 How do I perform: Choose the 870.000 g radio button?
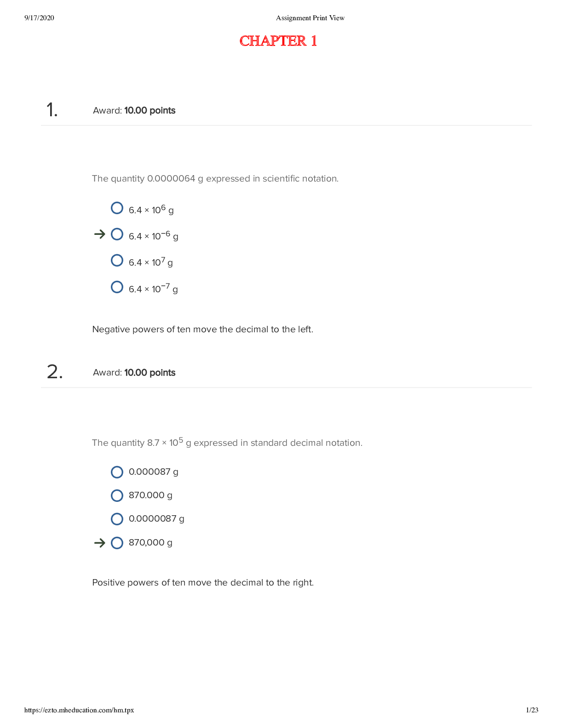pyautogui.click(x=117, y=495)
